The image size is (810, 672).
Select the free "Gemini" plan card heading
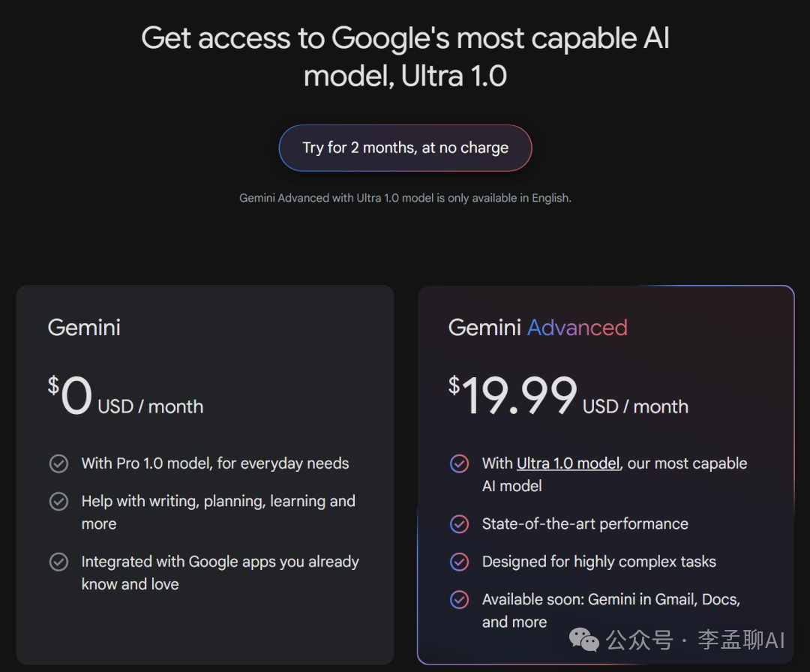pyautogui.click(x=84, y=327)
